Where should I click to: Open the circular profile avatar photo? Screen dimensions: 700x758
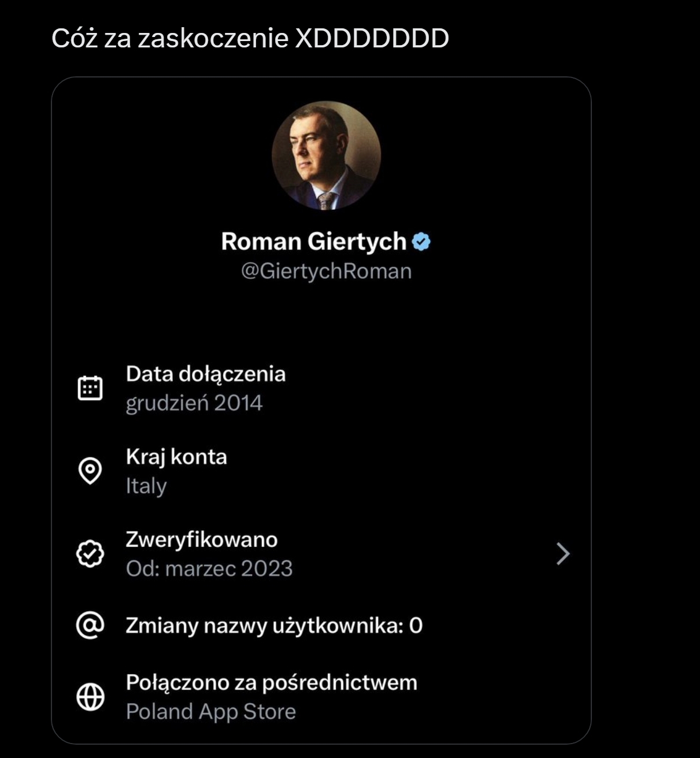(326, 156)
